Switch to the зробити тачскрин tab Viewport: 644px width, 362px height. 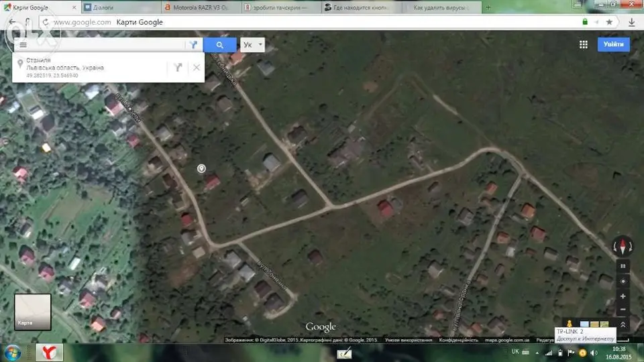coord(281,7)
